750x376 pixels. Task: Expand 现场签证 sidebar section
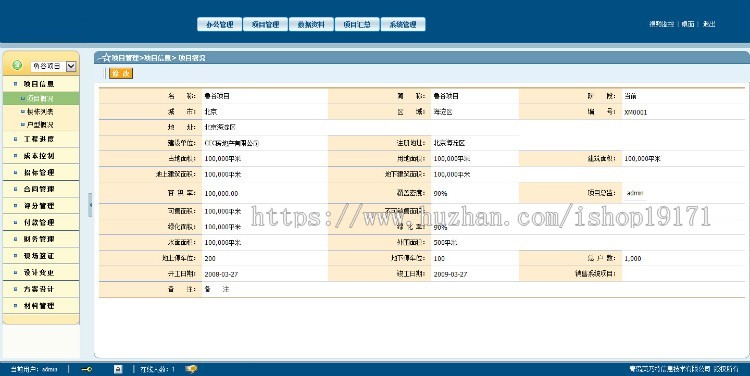pos(39,256)
